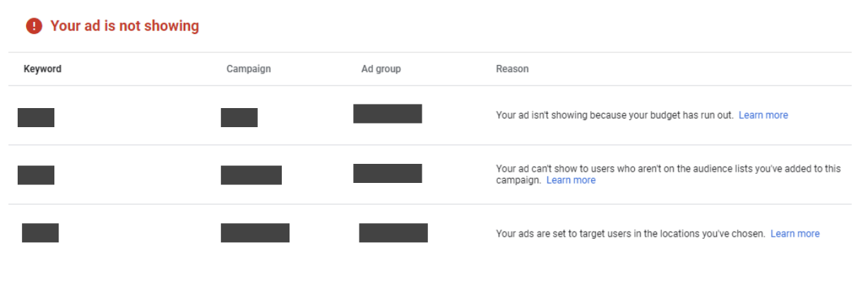Click the budget has run out reason text
868x291 pixels.
point(614,115)
